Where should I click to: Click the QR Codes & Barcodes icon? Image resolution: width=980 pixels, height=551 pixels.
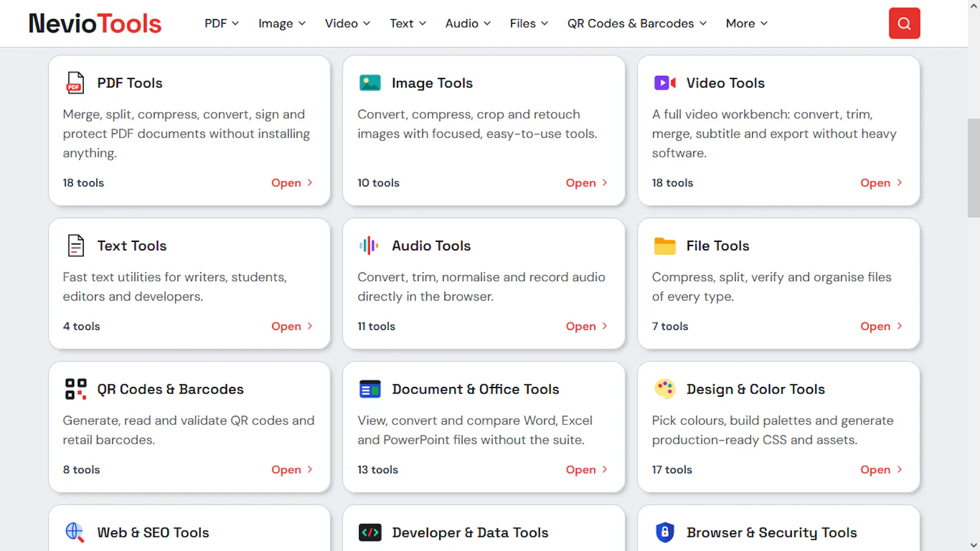[x=75, y=389]
